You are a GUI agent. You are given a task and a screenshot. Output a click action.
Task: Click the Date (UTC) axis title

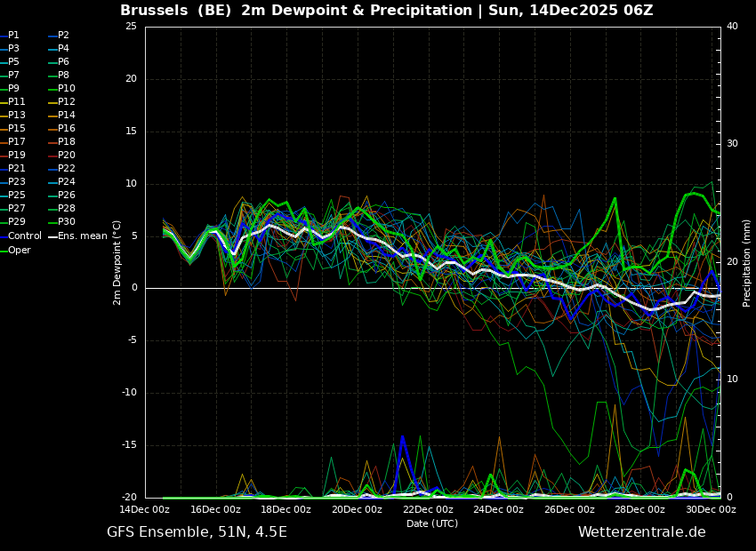[x=432, y=523]
